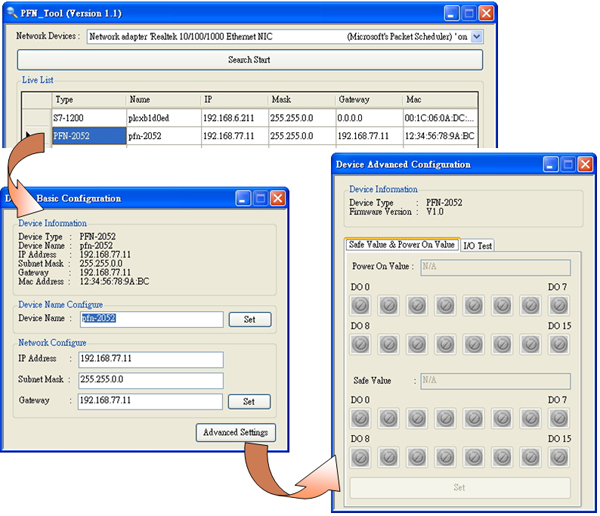Toggle Safe Value DO 15 indicator
The height and width of the screenshot is (516, 600).
(561, 457)
